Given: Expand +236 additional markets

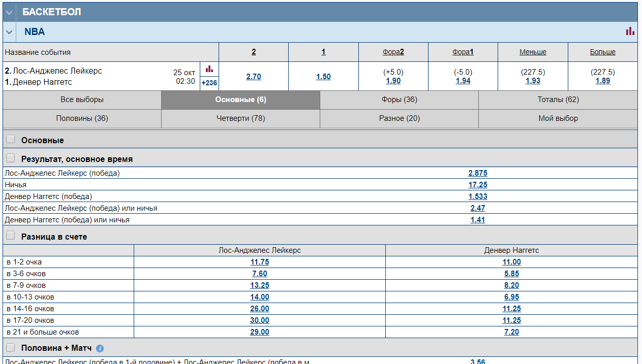Looking at the screenshot, I should tap(209, 83).
